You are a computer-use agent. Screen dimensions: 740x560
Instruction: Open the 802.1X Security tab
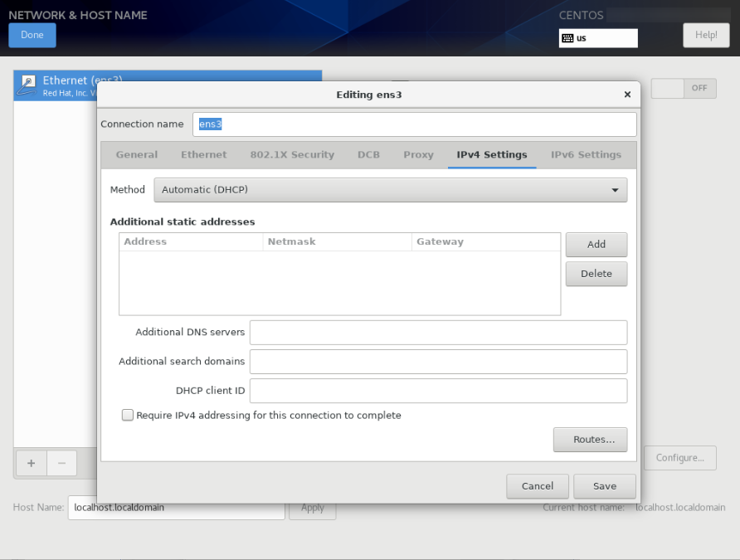292,155
